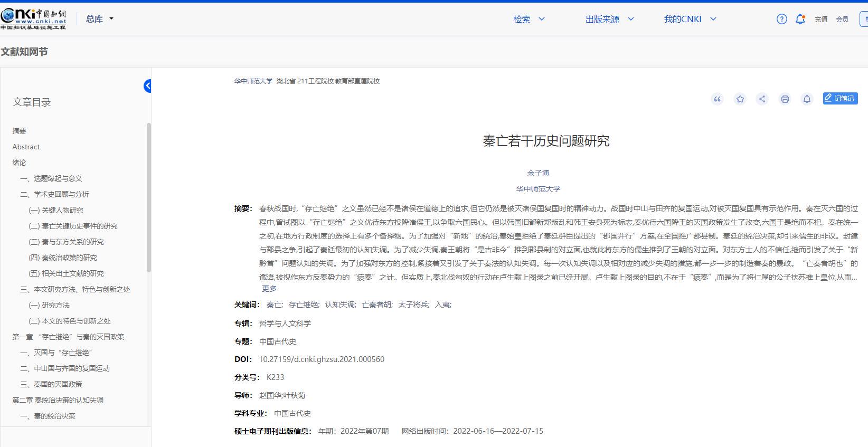
Task: Select 二、中山国与齐国的复国运动
Action: point(65,368)
